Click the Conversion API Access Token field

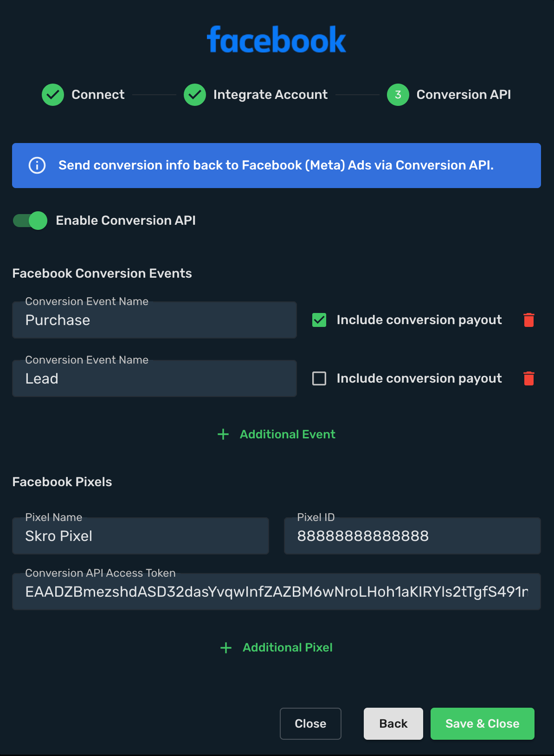[277, 592]
